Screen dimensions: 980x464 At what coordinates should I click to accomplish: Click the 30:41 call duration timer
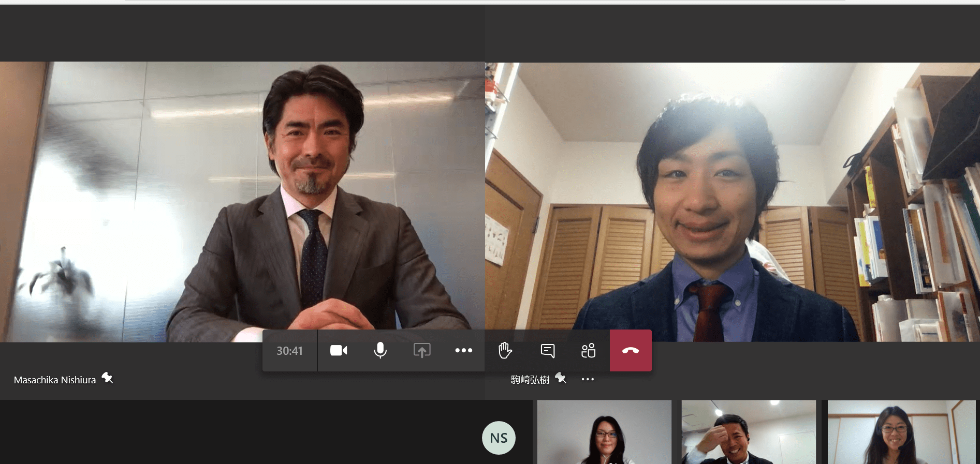coord(289,351)
